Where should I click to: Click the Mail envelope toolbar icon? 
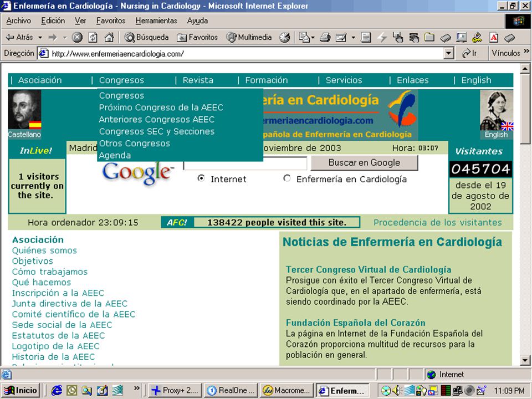[x=304, y=37]
